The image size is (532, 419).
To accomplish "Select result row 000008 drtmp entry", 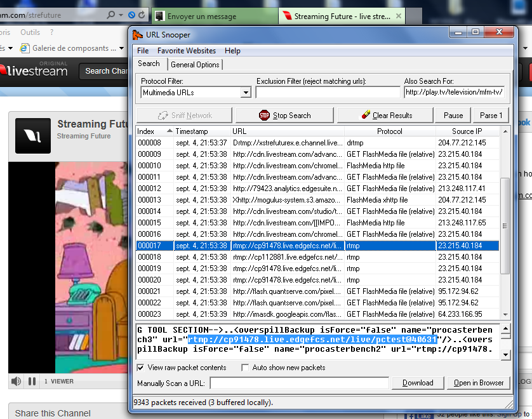I will click(317, 143).
